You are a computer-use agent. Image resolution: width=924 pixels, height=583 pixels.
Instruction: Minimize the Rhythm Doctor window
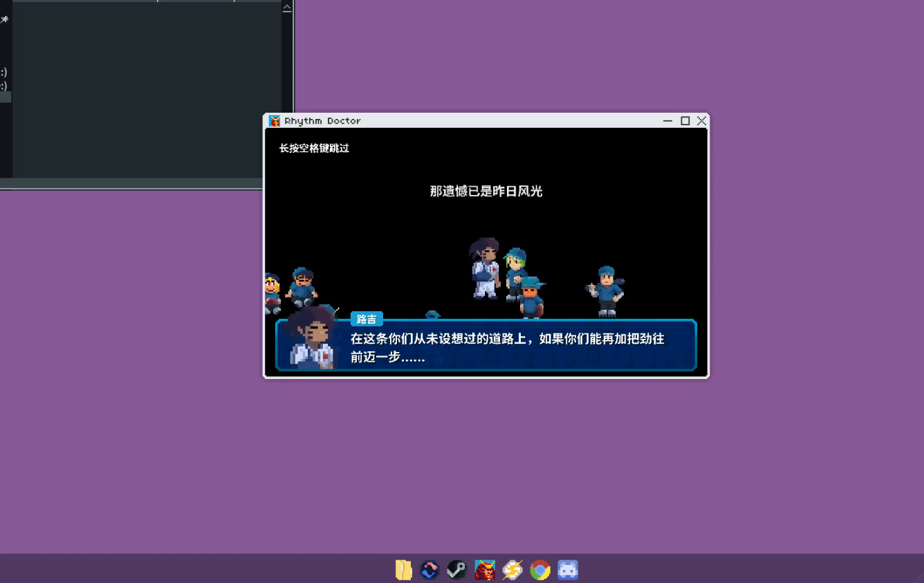pos(667,121)
